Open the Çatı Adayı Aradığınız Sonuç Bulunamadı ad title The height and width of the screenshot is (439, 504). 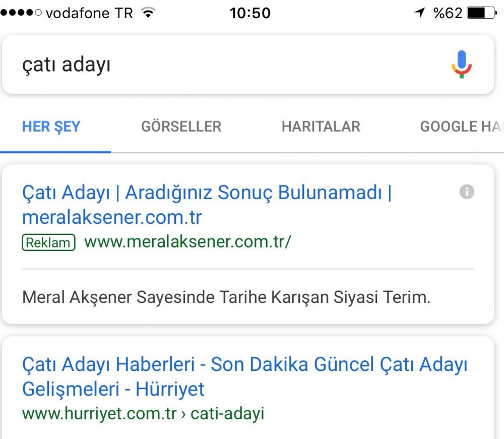(x=207, y=205)
